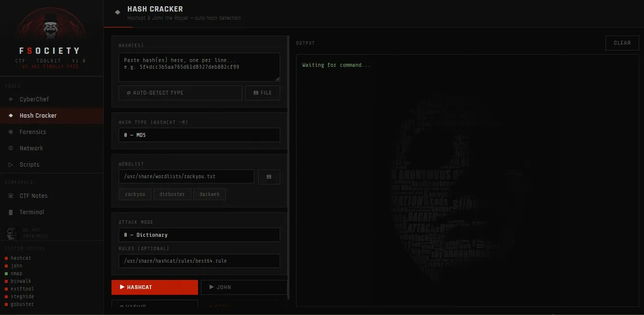Open the Attack Mode dropdown
Viewport: 644px width, 315px height.
pos(199,235)
